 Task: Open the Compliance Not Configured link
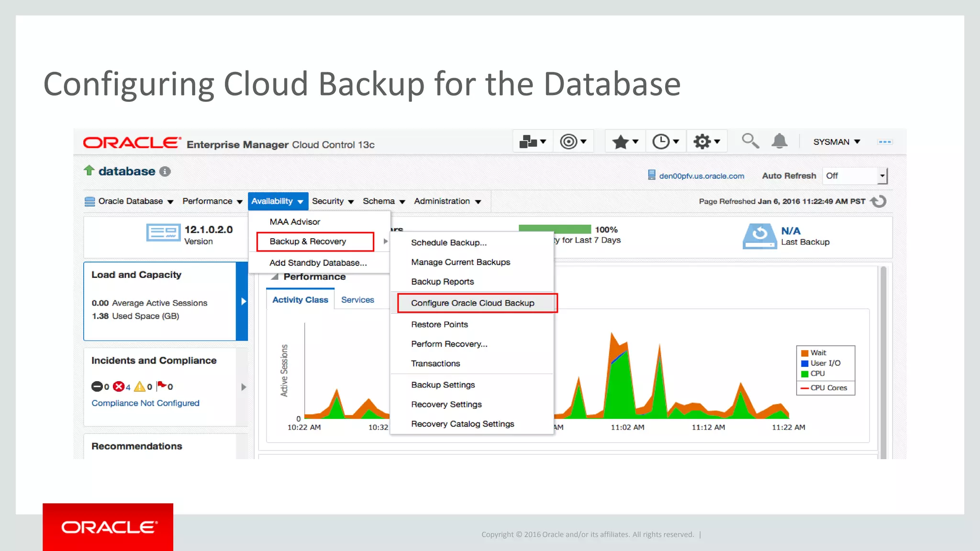145,404
